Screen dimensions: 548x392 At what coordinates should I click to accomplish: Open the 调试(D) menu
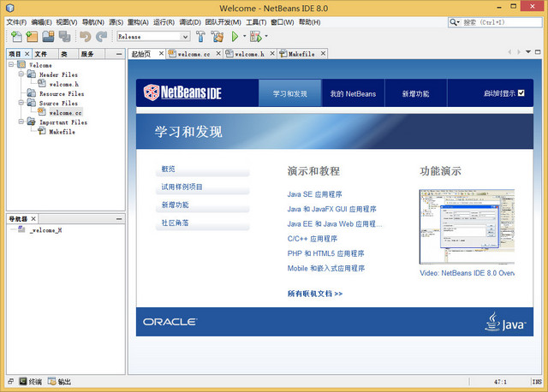coord(190,22)
